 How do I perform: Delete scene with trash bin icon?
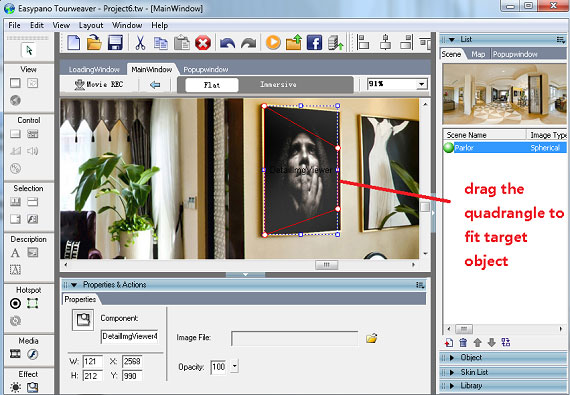click(463, 342)
